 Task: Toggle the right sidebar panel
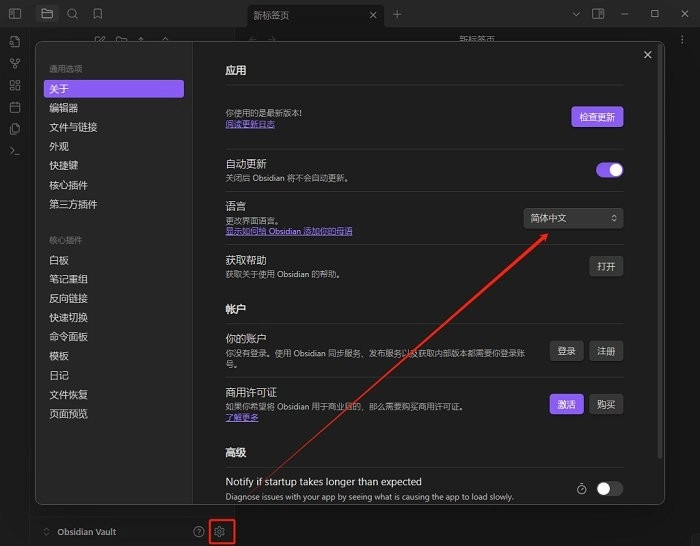(598, 14)
